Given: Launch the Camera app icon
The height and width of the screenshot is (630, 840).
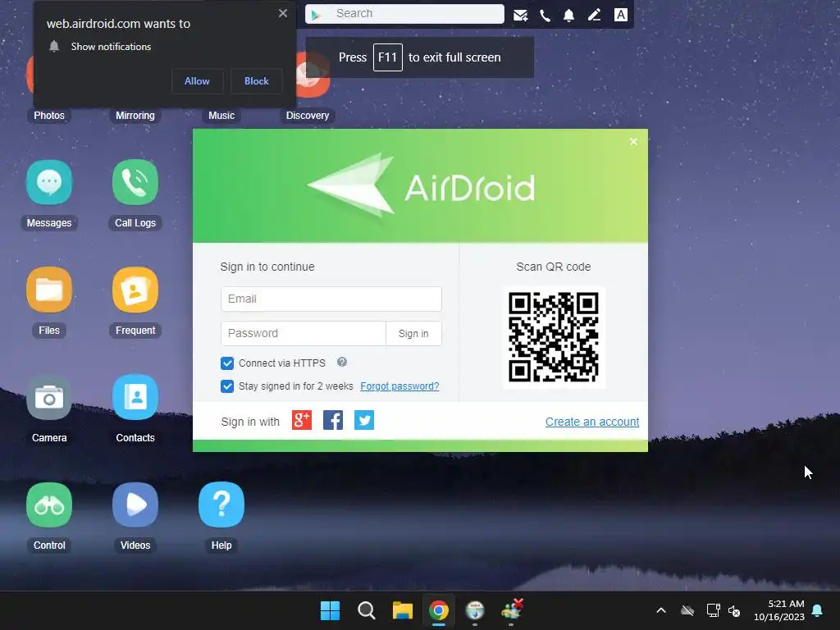Looking at the screenshot, I should 48,397.
